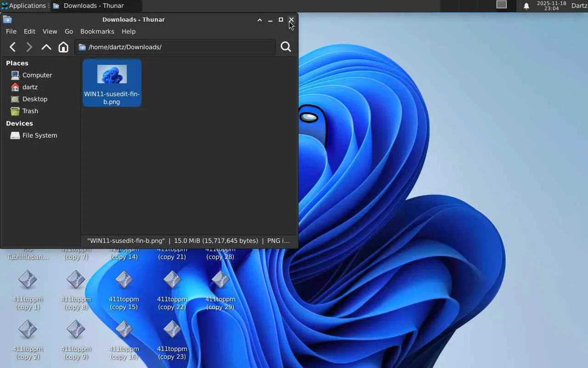The height and width of the screenshot is (368, 588).
Task: Select desktop icon 411toppm (copy 1)
Action: pos(28,290)
